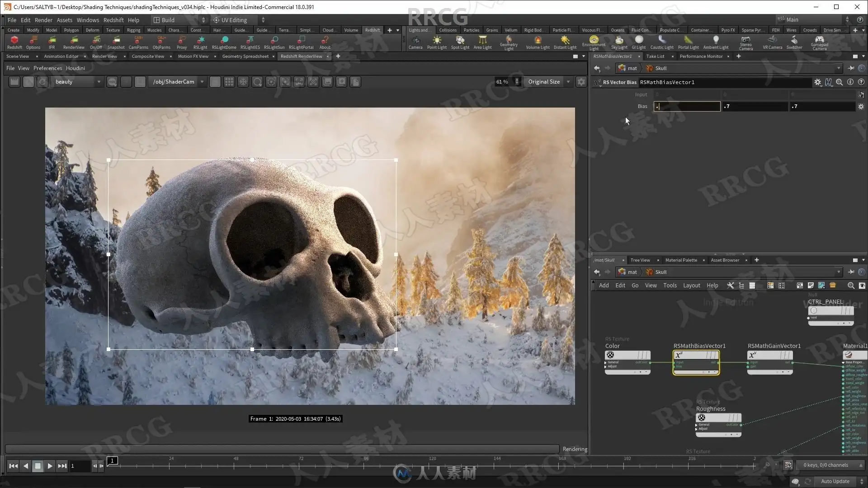Image resolution: width=868 pixels, height=488 pixels.
Task: Open the Redshift menu in menu bar
Action: (113, 20)
